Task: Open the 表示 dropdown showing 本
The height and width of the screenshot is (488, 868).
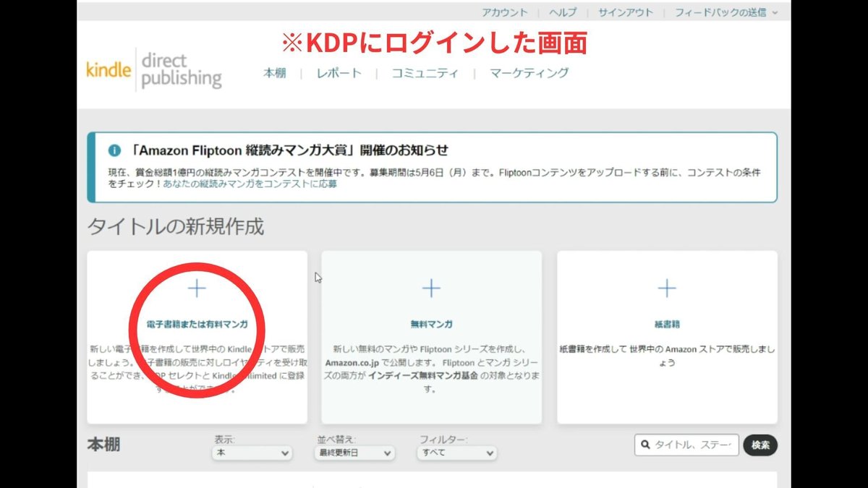Action: [252, 453]
